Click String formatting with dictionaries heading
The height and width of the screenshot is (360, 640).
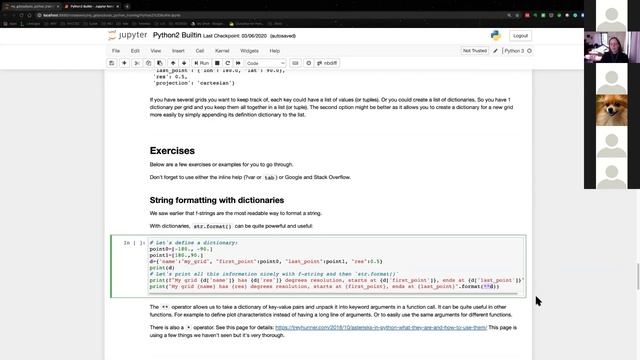tap(217, 200)
